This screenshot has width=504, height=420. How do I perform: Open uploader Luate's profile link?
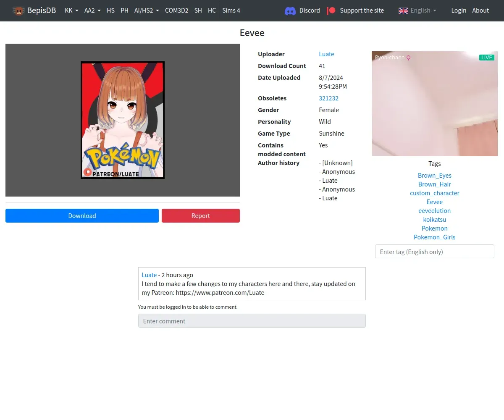click(x=326, y=54)
